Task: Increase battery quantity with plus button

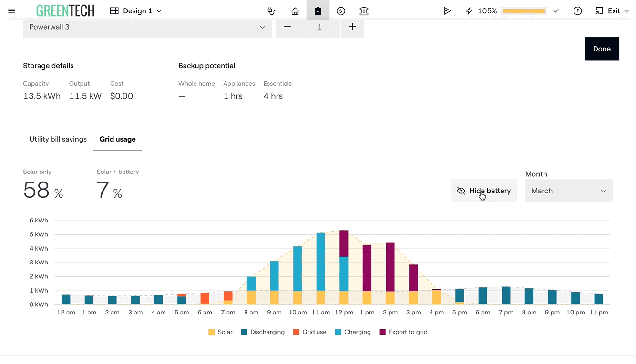Action: [352, 27]
